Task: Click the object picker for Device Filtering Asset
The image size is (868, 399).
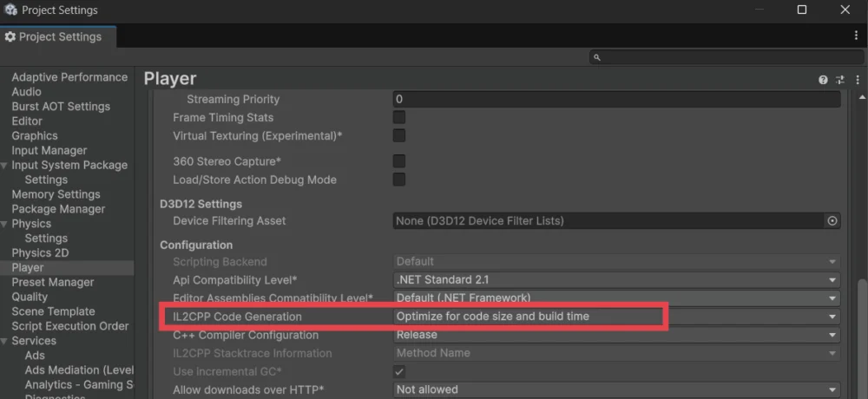Action: pos(832,221)
